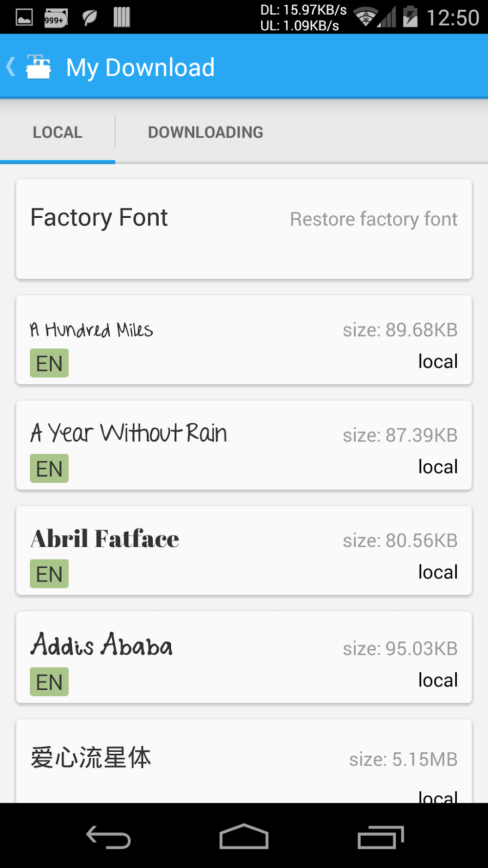Open the recent apps navigation button
Screen dimensions: 488x868
(x=381, y=837)
